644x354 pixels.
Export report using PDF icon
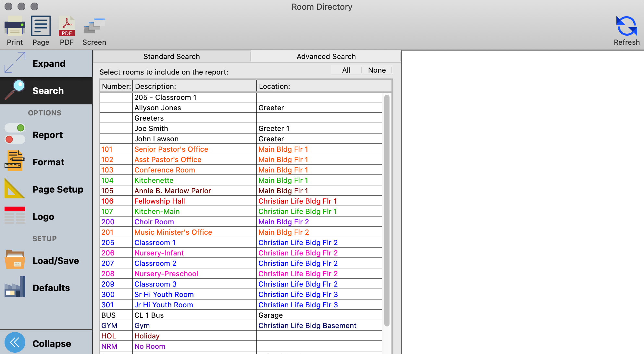click(x=67, y=31)
